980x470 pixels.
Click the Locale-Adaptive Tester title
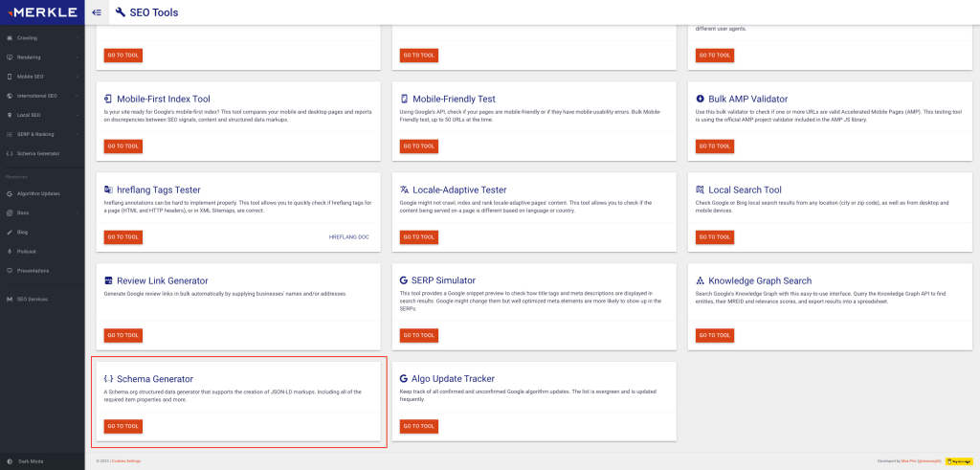[x=458, y=190]
